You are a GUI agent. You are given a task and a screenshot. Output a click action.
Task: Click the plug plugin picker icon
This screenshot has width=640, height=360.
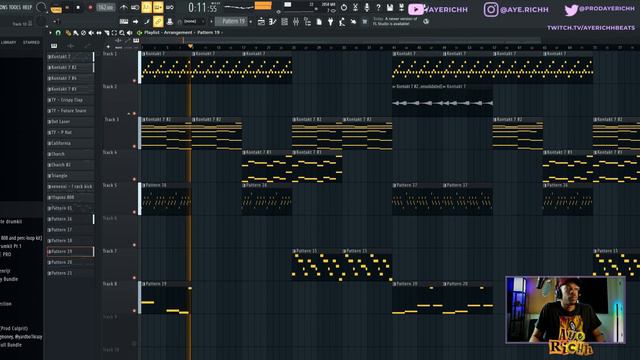click(331, 22)
